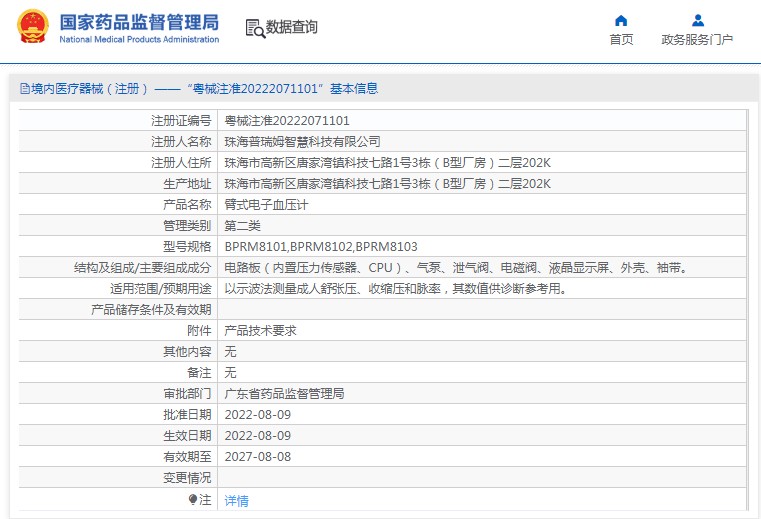Click the 注册人名称 label

tap(181, 141)
